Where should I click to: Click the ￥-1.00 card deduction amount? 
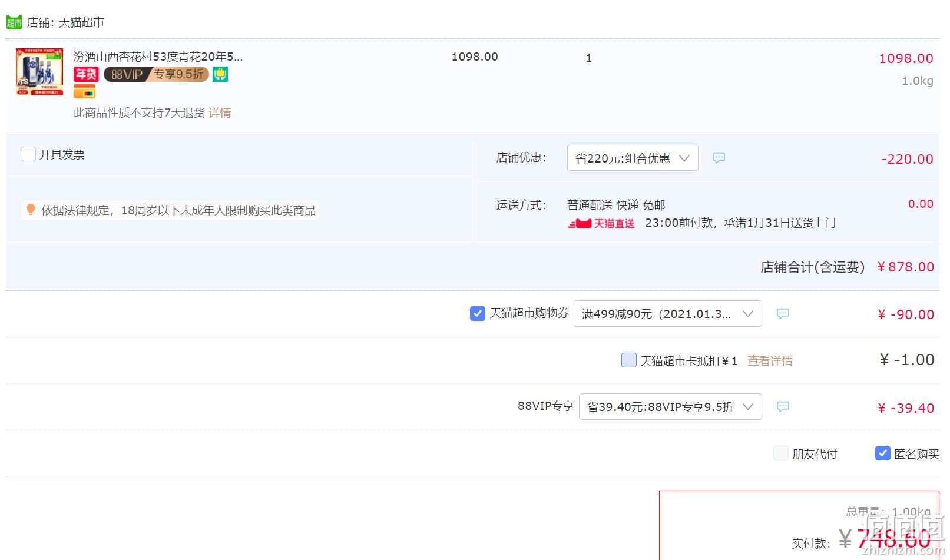[x=907, y=360]
